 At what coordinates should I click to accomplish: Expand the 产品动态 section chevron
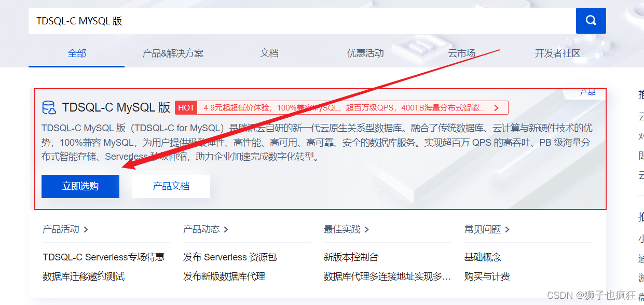[x=226, y=229]
